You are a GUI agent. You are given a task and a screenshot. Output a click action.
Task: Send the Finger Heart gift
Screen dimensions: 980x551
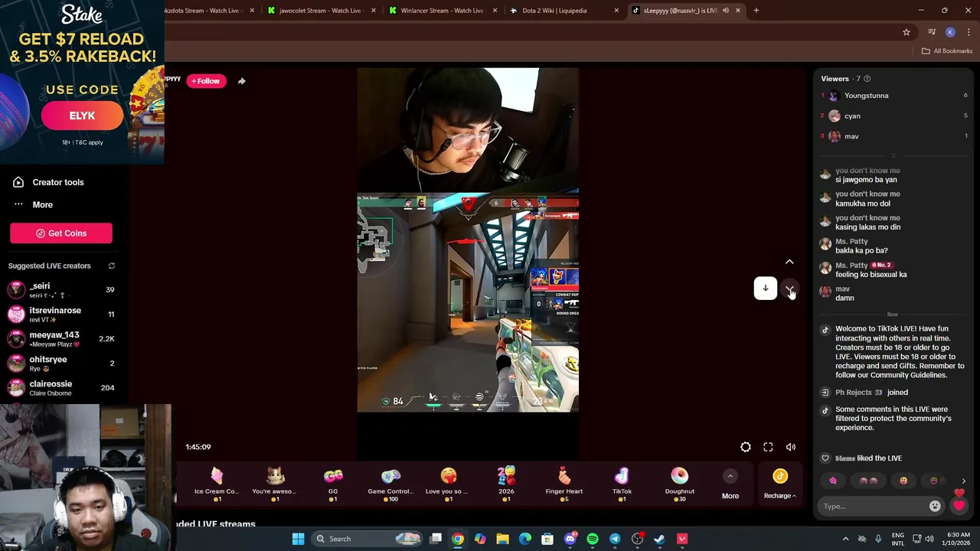[564, 485]
